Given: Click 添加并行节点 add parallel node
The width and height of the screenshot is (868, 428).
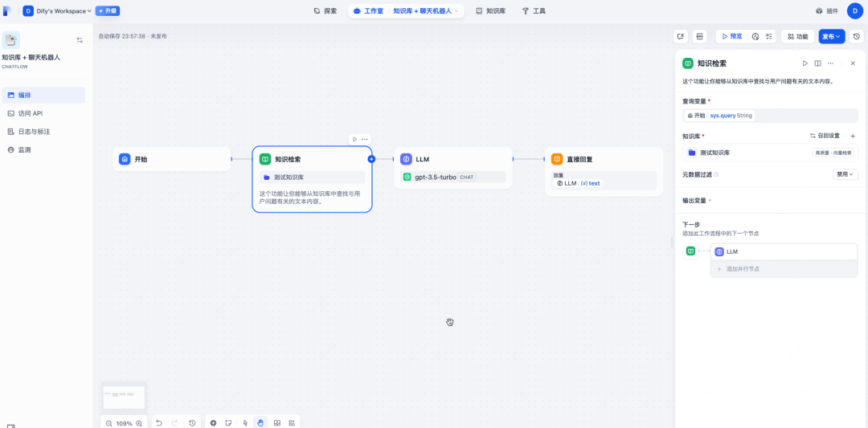Looking at the screenshot, I should point(784,269).
